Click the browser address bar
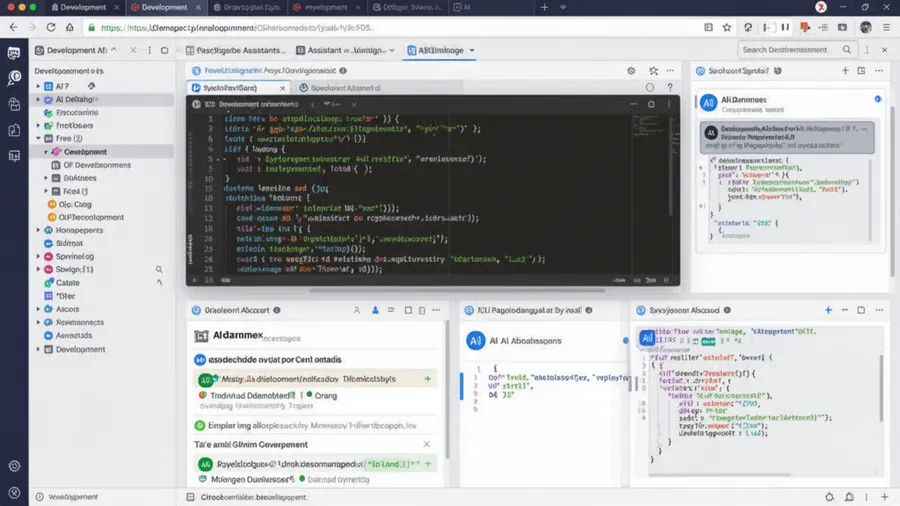900x506 pixels. (x=390, y=28)
